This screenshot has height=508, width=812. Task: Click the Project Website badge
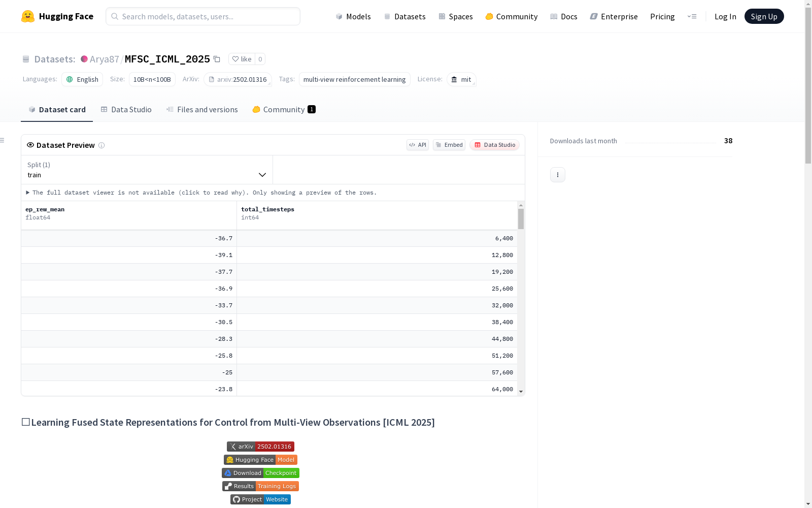click(x=260, y=499)
